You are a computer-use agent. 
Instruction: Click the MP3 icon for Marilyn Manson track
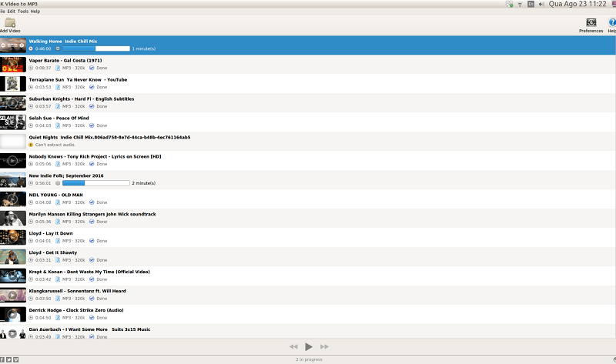(58, 222)
